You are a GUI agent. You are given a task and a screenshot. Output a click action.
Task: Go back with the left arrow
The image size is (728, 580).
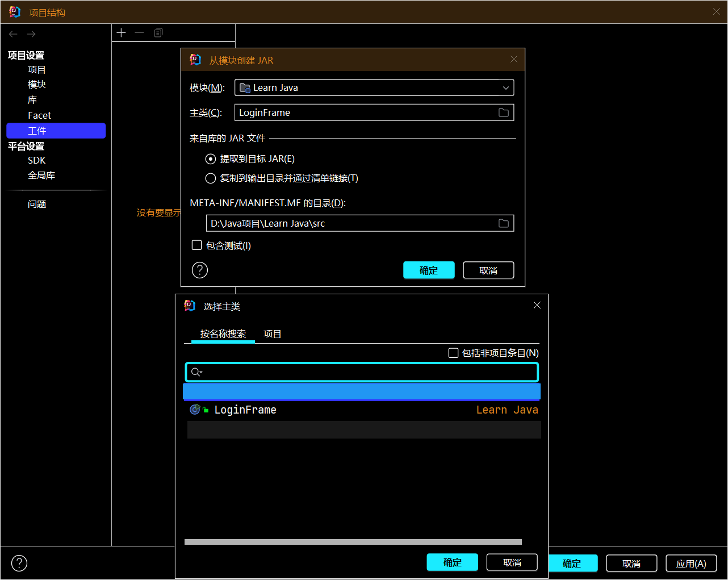(x=13, y=34)
